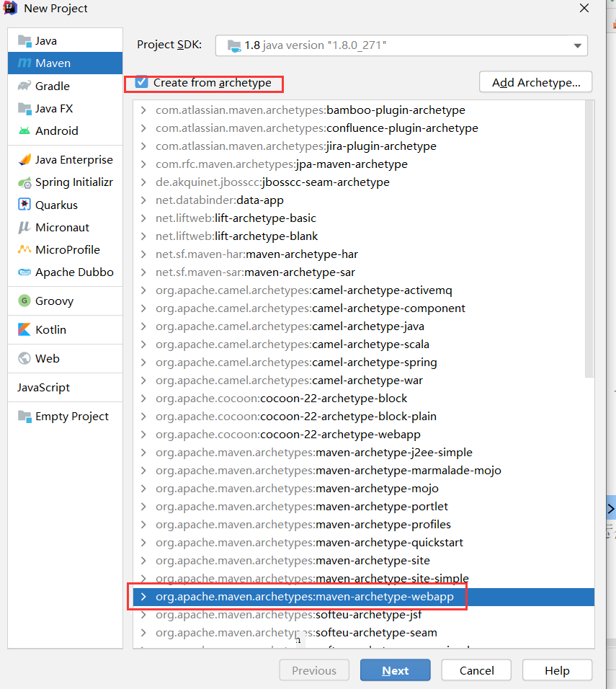Click the Maven 'm' icon

(24, 63)
